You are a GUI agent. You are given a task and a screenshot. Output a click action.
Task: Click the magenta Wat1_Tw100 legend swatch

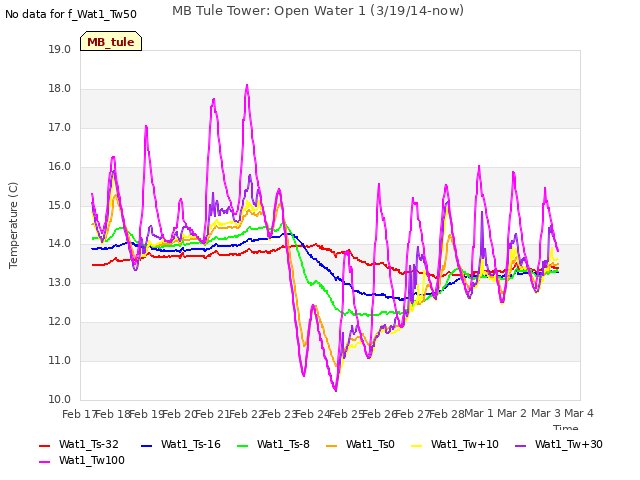(44, 462)
